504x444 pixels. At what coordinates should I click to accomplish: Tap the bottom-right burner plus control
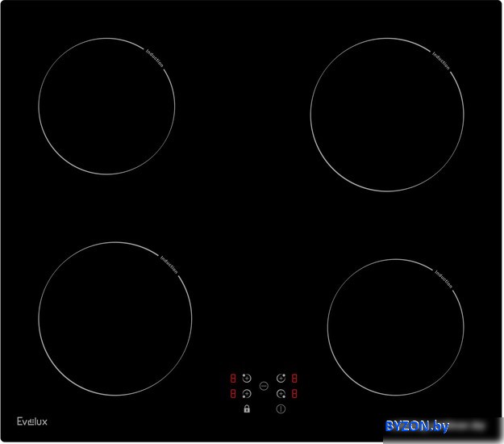point(281,393)
